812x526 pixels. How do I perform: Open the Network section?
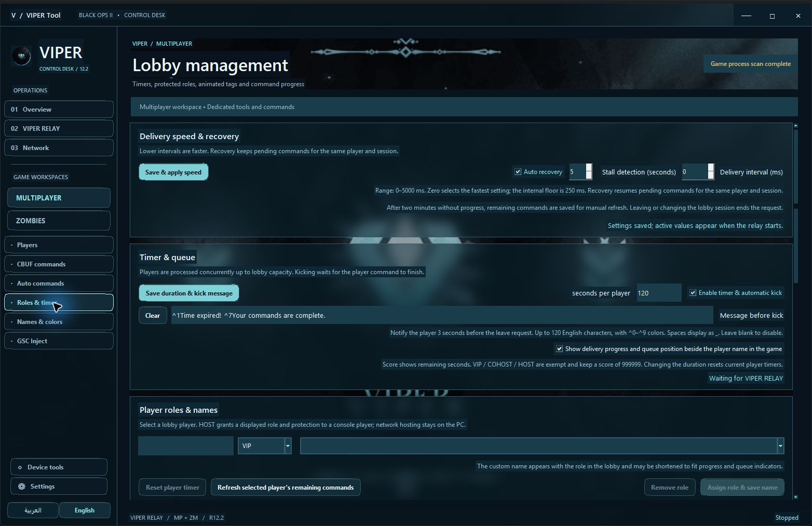(x=59, y=147)
